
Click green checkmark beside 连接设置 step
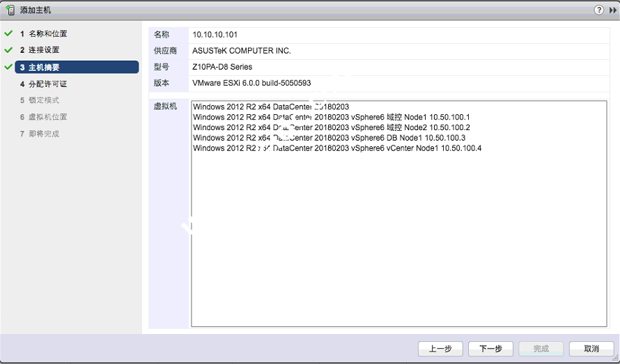pyautogui.click(x=8, y=50)
